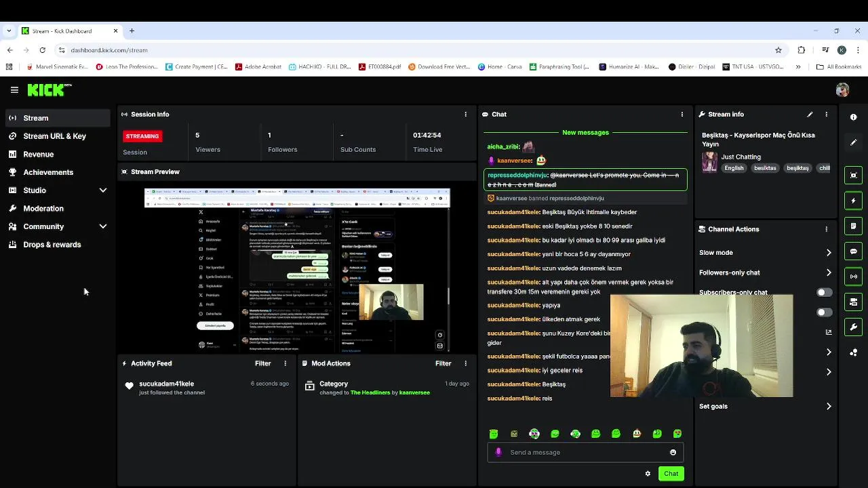The image size is (868, 488).
Task: Toggle the channel actions widget icon
Action: pyautogui.click(x=853, y=302)
